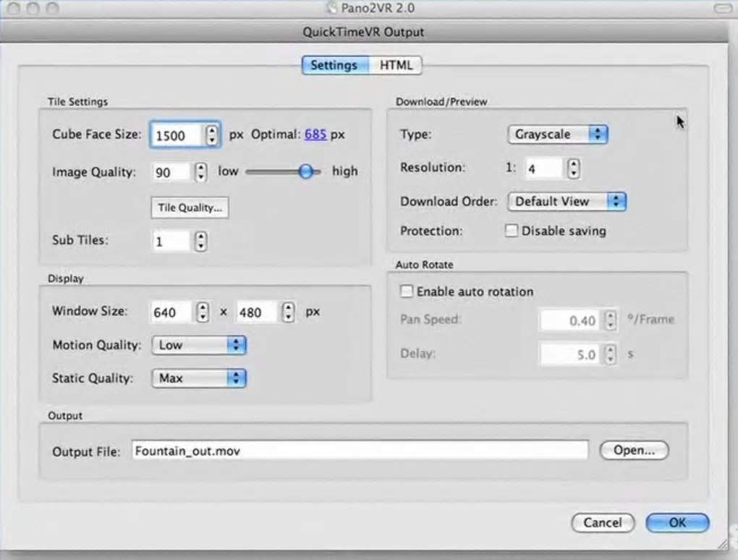Click the Pan Speed stepper arrows

click(x=611, y=321)
